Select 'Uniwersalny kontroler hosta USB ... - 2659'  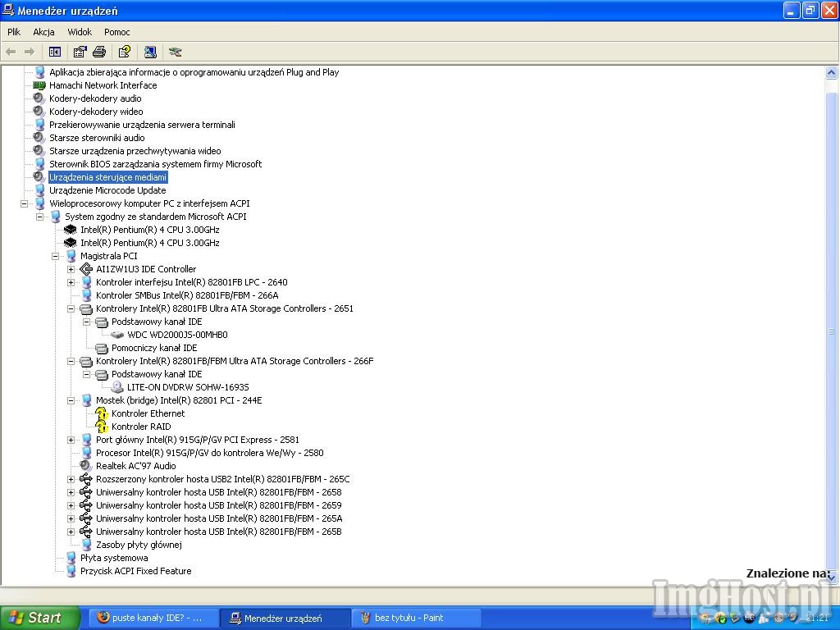click(218, 505)
